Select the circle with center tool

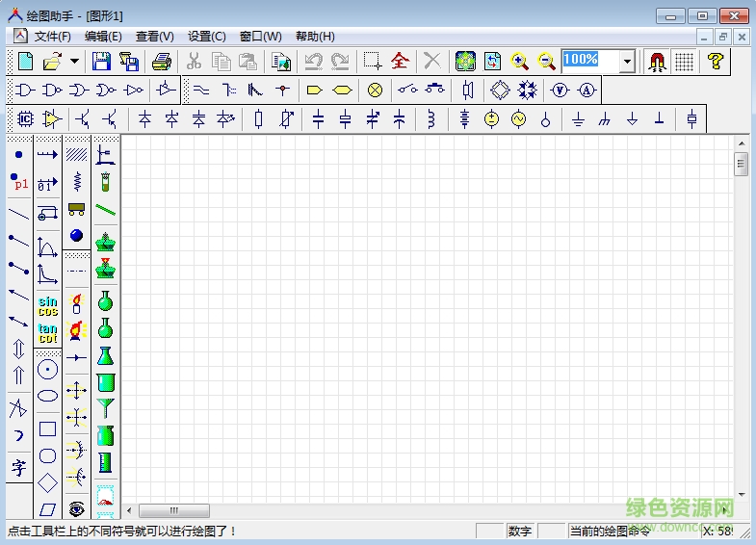47,370
